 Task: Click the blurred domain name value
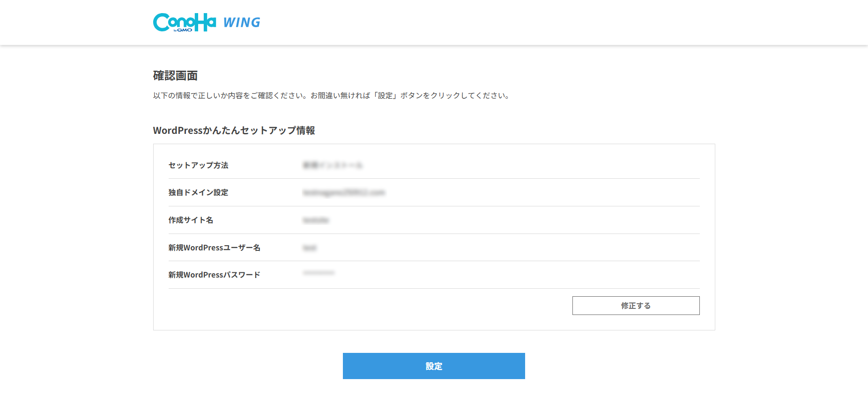[344, 192]
